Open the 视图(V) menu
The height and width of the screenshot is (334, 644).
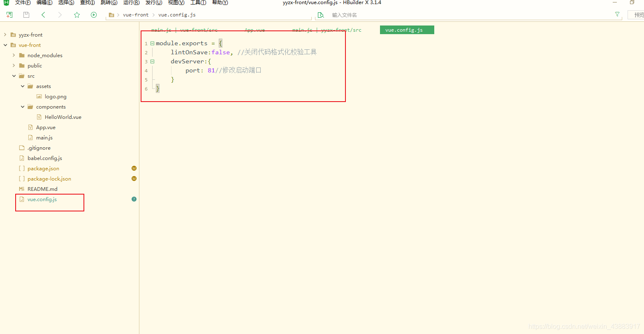coord(176,2)
